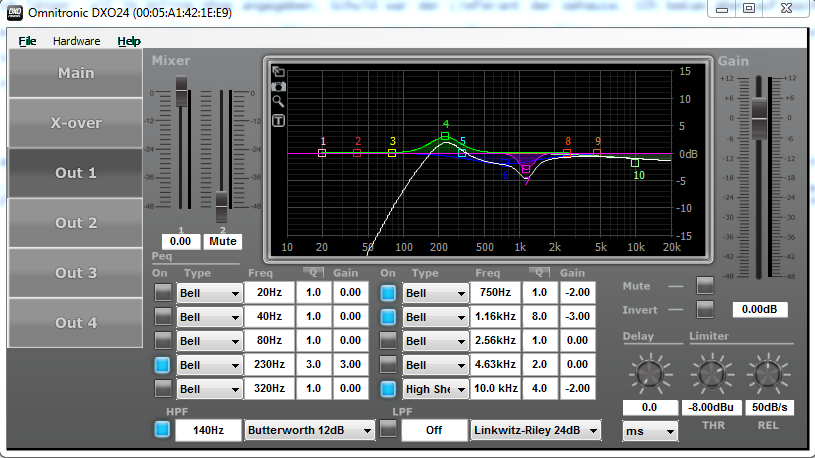815x458 pixels.
Task: Turn on the LPF toggle
Action: (388, 429)
